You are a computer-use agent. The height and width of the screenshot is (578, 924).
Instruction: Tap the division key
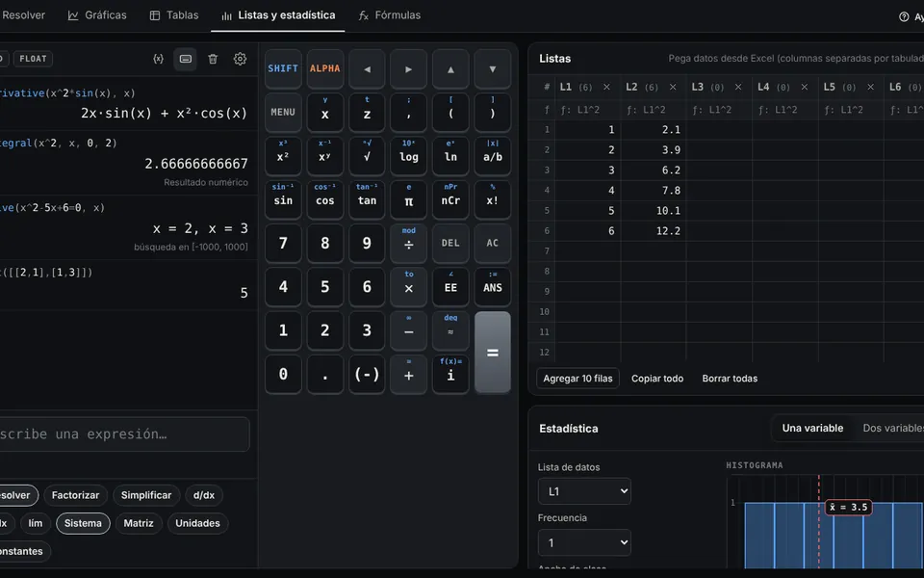click(x=408, y=243)
